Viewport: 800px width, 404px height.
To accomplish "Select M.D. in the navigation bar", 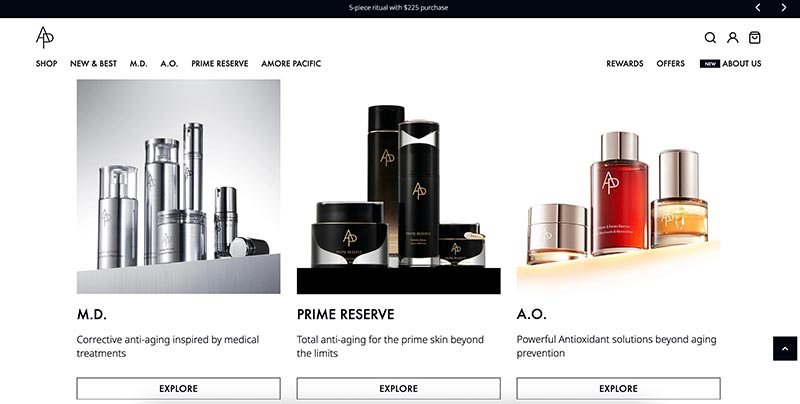I will point(138,64).
